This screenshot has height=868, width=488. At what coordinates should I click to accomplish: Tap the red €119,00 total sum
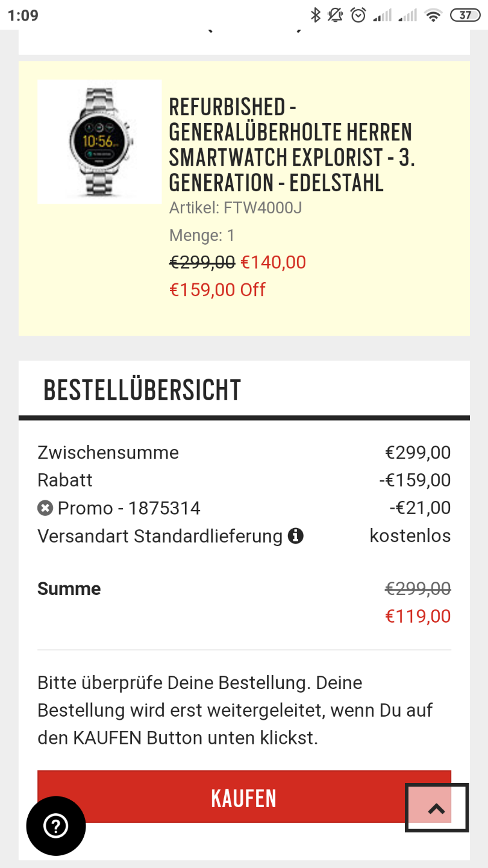[418, 616]
